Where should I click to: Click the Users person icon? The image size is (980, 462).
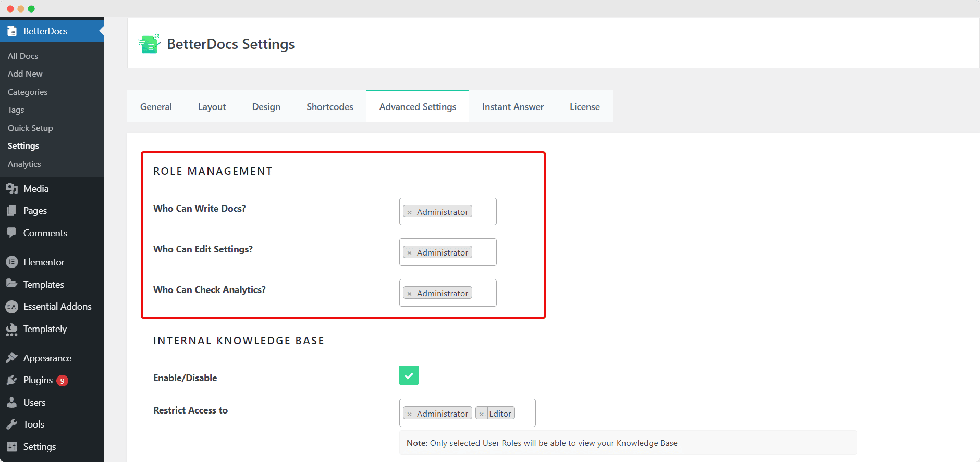[x=11, y=402]
